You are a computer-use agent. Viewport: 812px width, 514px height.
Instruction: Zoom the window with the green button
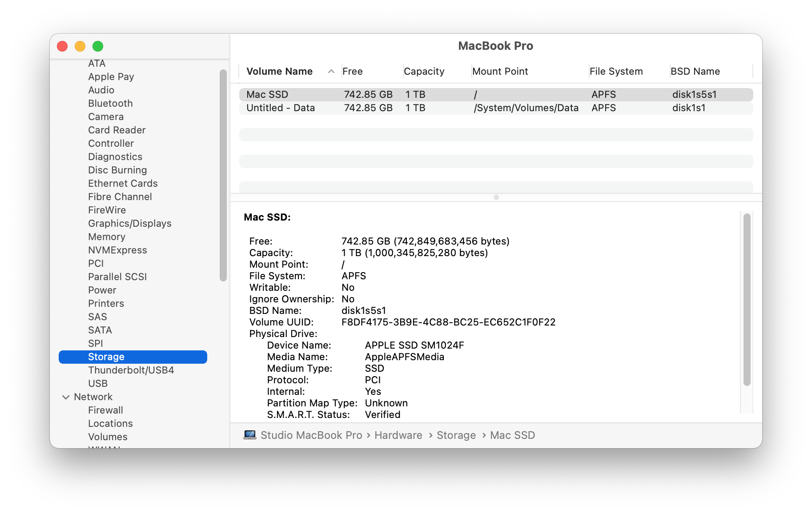tap(98, 46)
